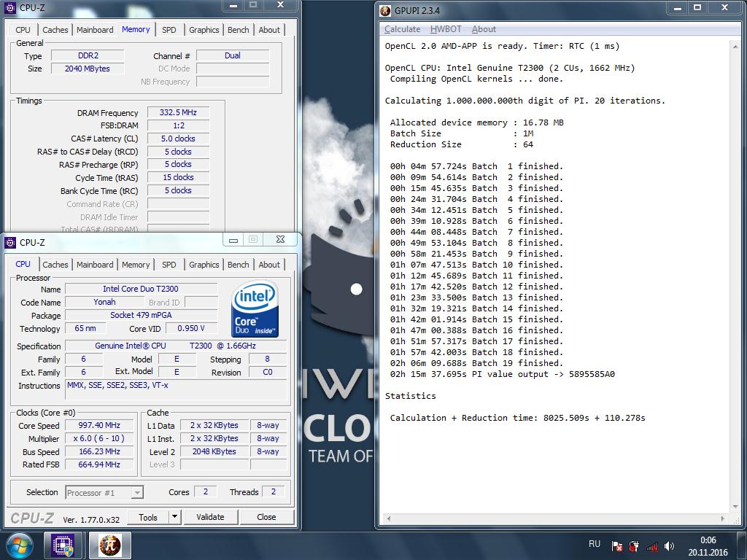This screenshot has width=747, height=560.
Task: Click Code Name value Yonah
Action: (104, 302)
